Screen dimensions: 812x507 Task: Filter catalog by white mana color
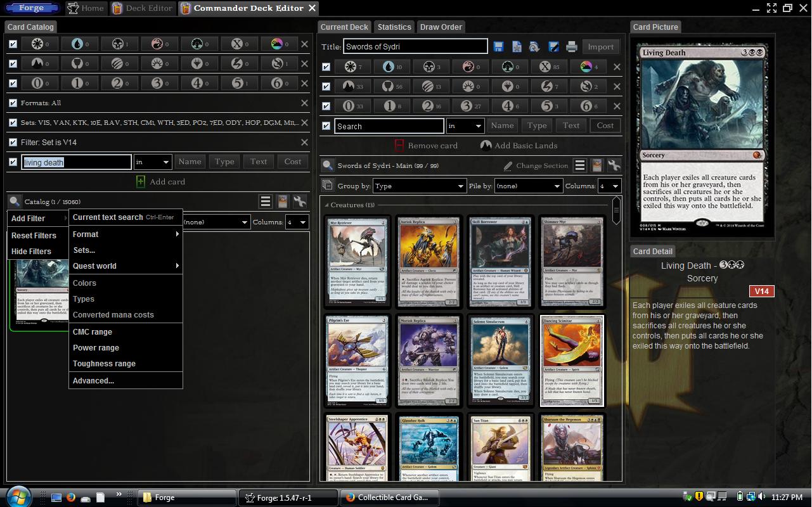coord(39,44)
